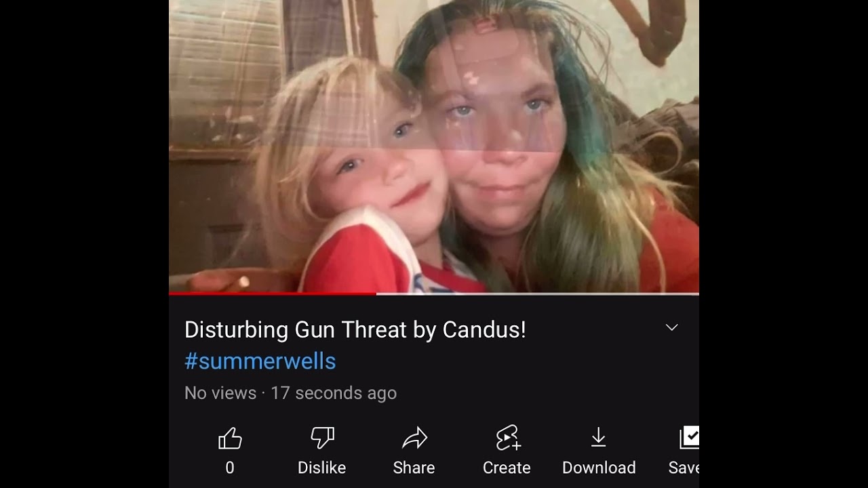The width and height of the screenshot is (868, 488).
Task: Click the unplayed gray portion of progress bar
Action: (538, 293)
